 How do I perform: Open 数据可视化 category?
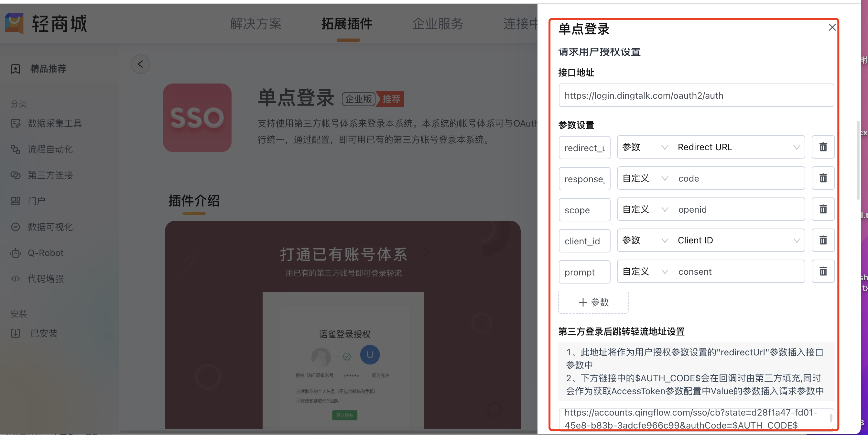pyautogui.click(x=50, y=227)
